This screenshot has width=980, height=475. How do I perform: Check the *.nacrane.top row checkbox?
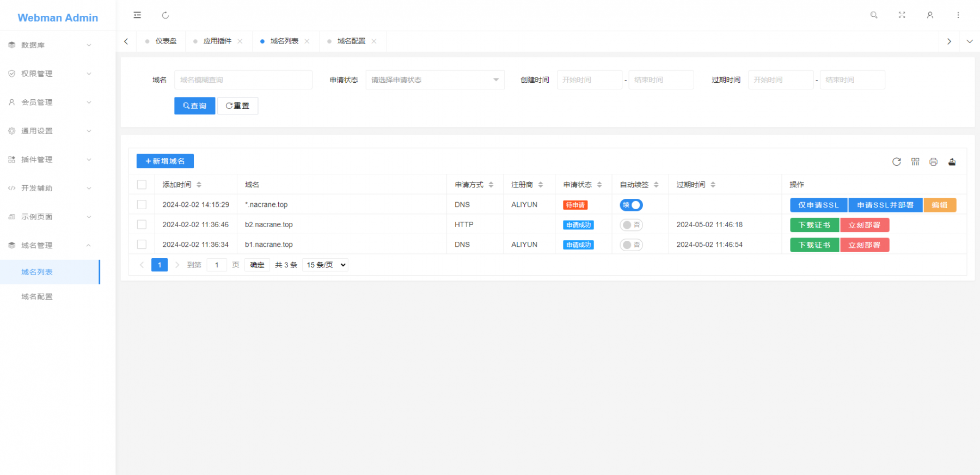(x=142, y=205)
